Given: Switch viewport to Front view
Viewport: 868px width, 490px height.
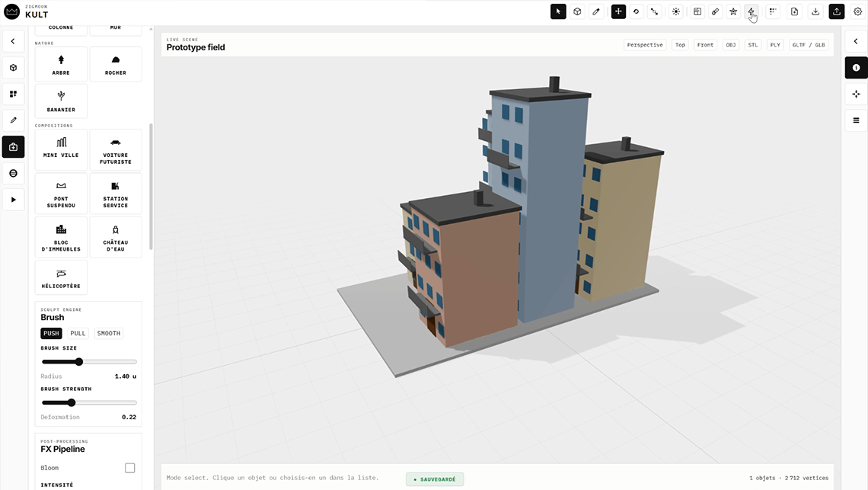Looking at the screenshot, I should tap(705, 45).
